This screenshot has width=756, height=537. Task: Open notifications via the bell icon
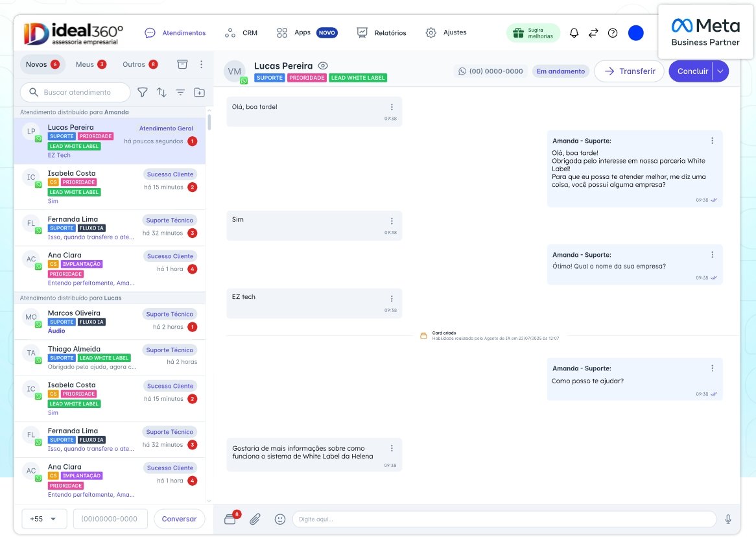point(574,32)
